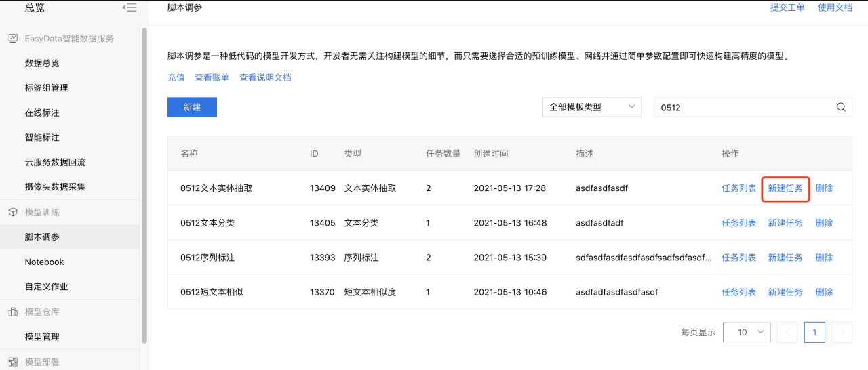This screenshot has width=868, height=370.
Task: Click the 模型部署 section icon
Action: 13,362
